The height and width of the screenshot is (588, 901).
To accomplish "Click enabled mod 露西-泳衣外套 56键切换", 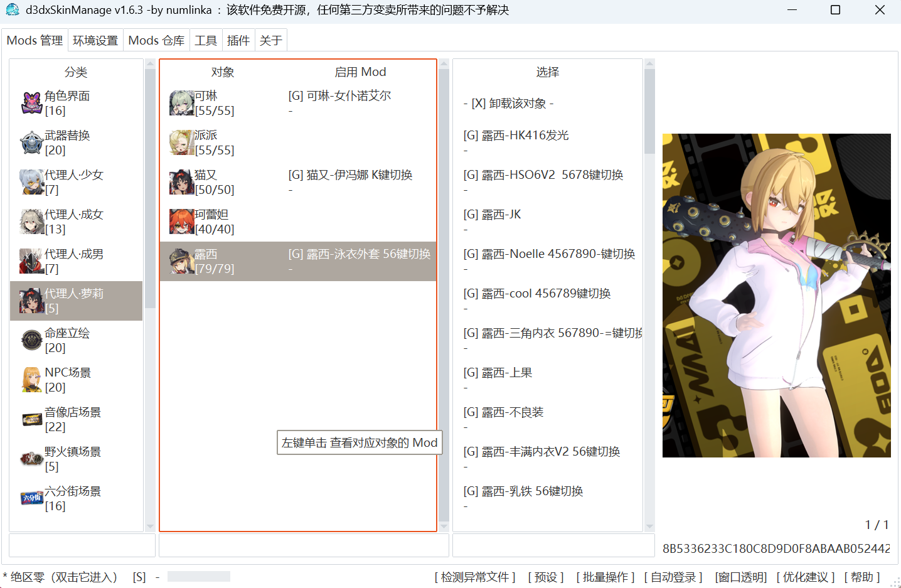I will (360, 254).
